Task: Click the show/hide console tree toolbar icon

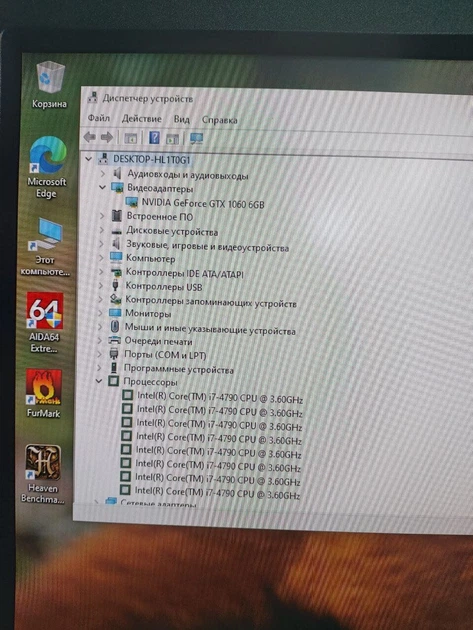Action: pos(131,139)
